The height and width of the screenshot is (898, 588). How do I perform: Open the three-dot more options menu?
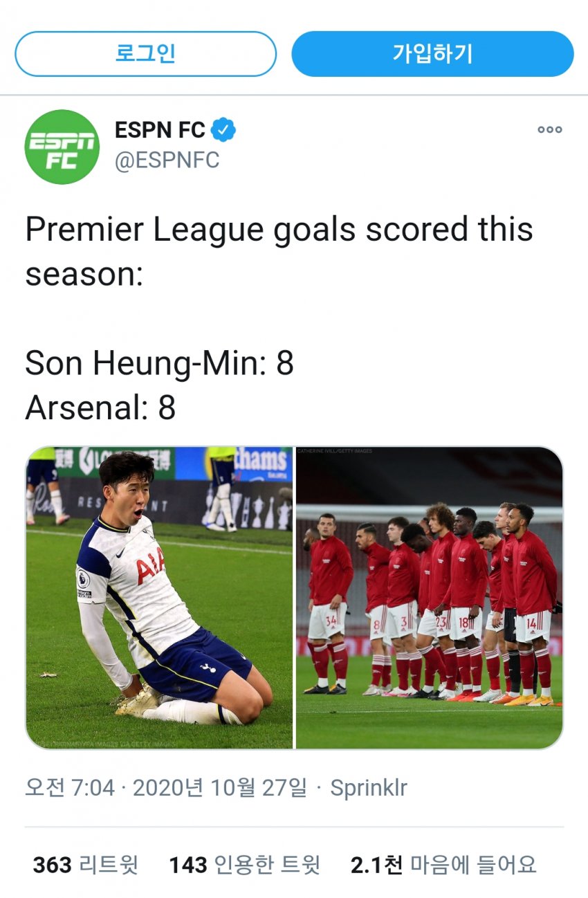click(549, 129)
